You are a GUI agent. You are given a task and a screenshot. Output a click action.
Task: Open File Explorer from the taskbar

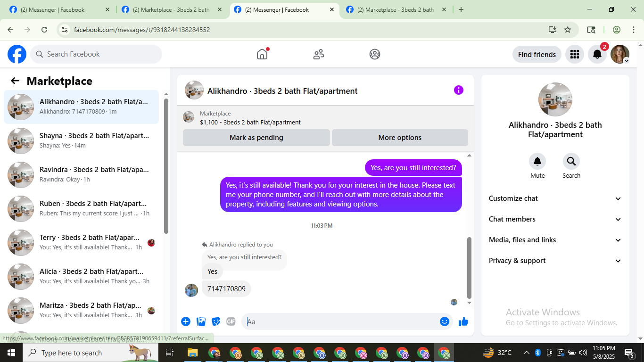[x=192, y=353]
